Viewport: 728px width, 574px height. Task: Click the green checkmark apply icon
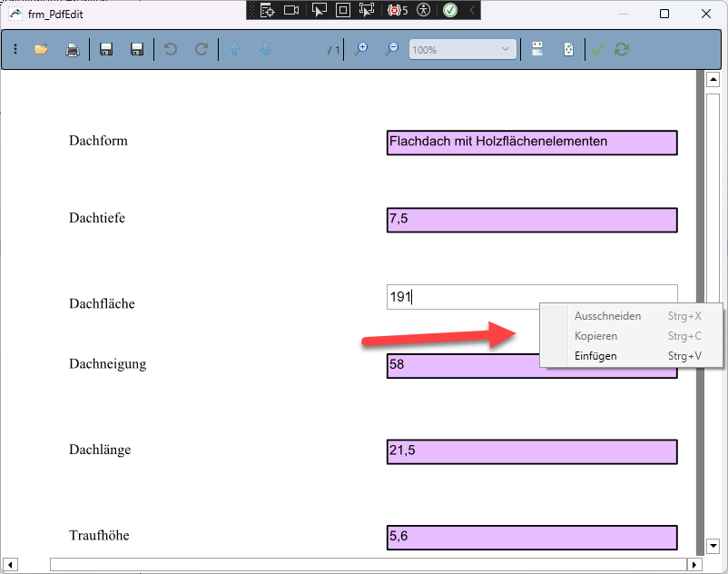tap(598, 49)
